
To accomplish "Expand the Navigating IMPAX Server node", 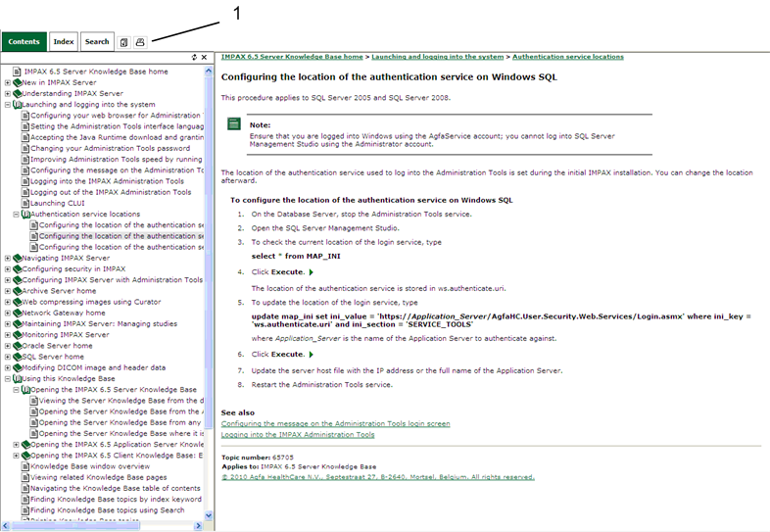I will pyautogui.click(x=8, y=258).
